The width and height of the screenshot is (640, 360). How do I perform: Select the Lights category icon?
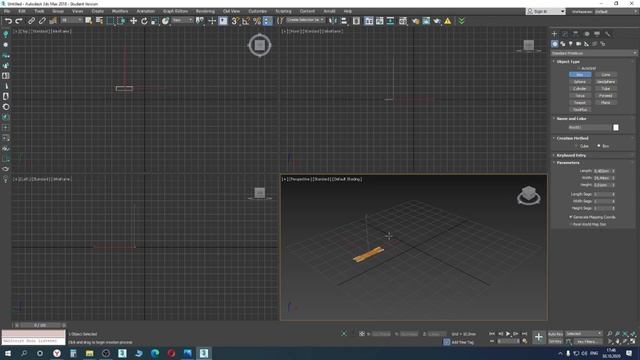[571, 44]
